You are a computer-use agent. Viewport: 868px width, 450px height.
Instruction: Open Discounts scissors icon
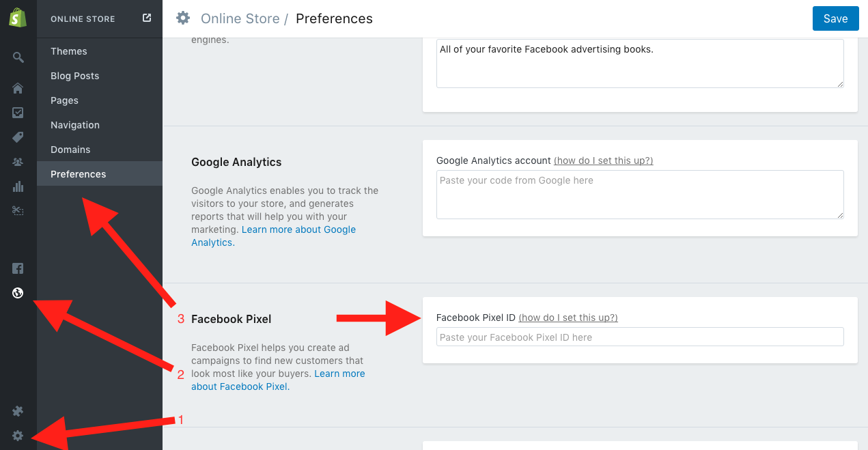pyautogui.click(x=18, y=211)
